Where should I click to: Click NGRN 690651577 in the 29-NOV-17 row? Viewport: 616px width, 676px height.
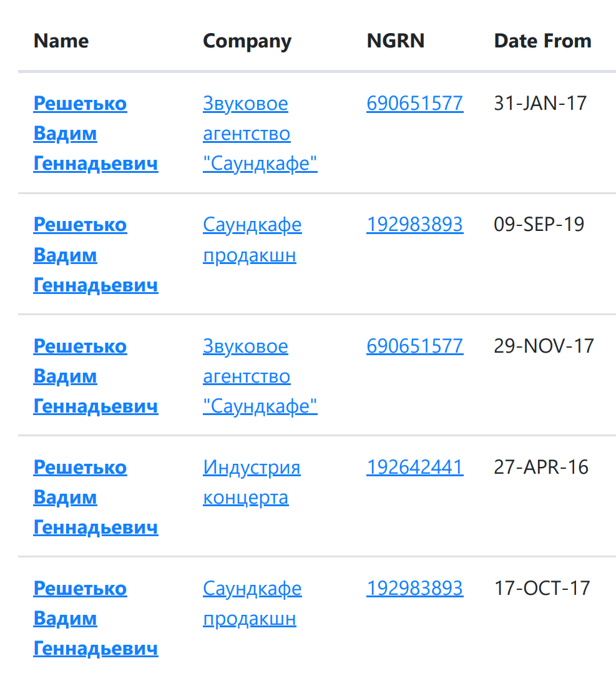tap(414, 345)
